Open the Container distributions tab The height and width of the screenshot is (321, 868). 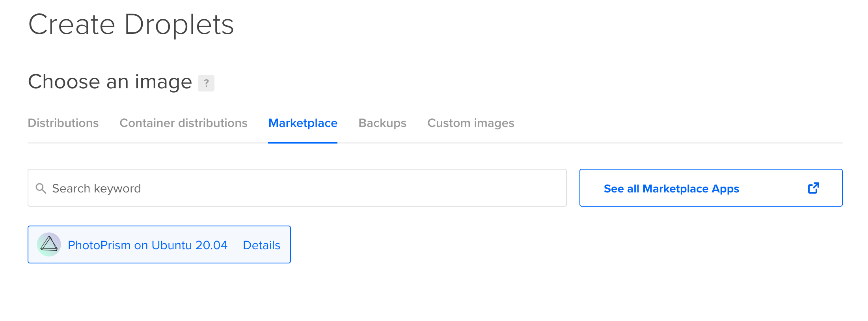tap(183, 123)
